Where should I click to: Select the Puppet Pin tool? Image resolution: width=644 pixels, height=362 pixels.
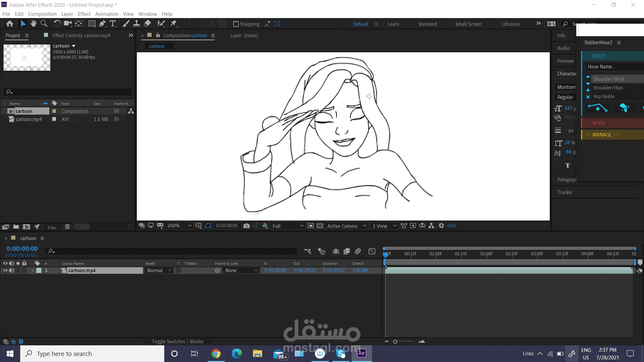point(174,23)
